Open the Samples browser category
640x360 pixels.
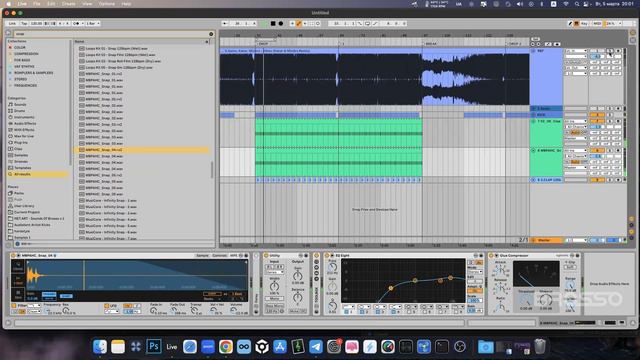tap(21, 155)
